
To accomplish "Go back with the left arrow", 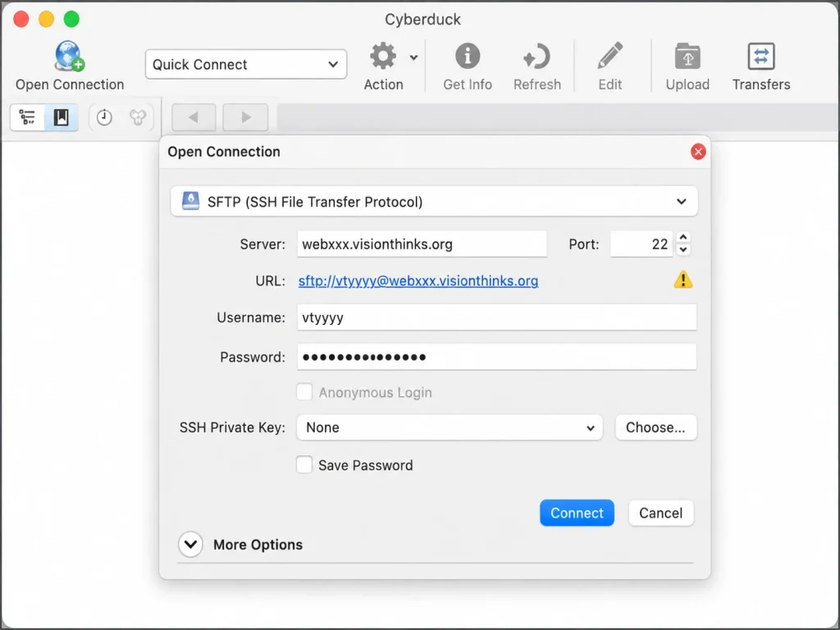I will (194, 117).
